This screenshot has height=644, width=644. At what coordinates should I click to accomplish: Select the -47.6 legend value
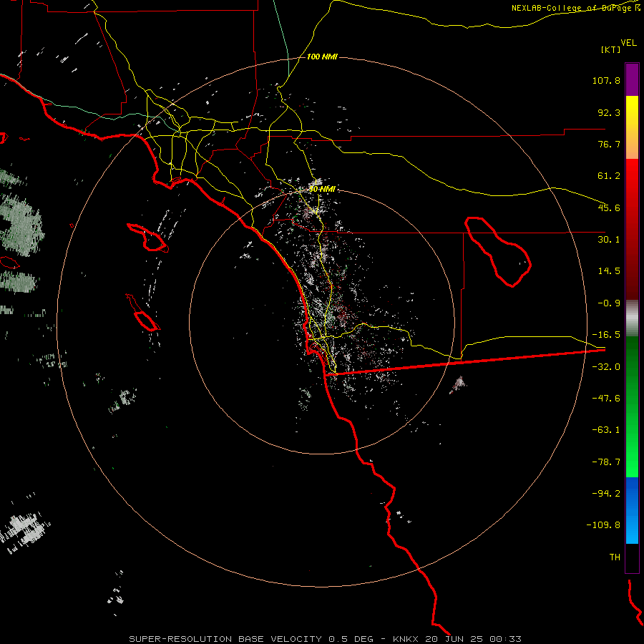pyautogui.click(x=606, y=399)
